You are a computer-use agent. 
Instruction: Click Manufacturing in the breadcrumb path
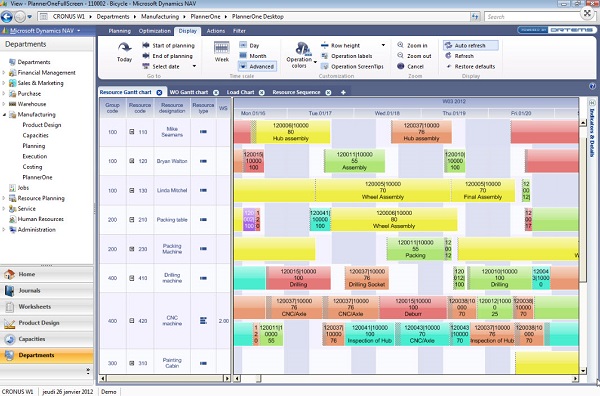(x=160, y=16)
